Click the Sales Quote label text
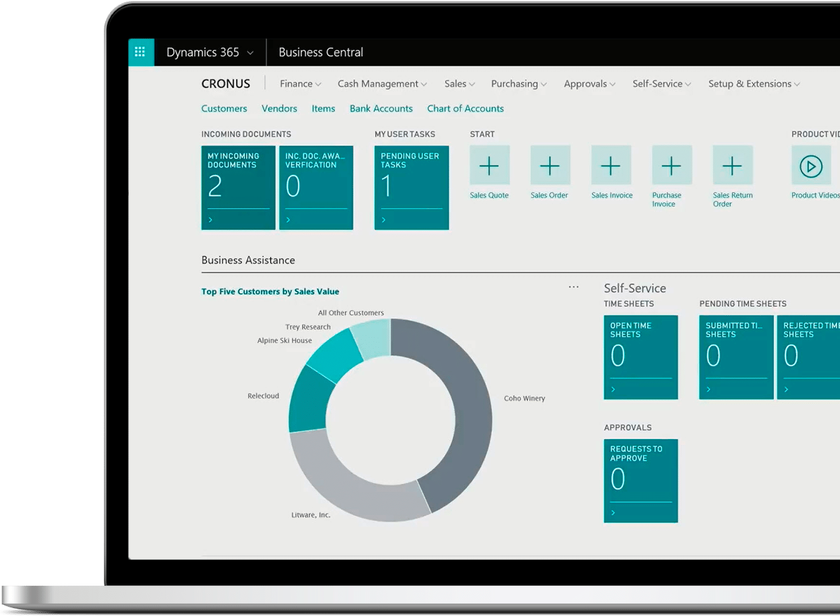This screenshot has height=616, width=840. coord(489,195)
